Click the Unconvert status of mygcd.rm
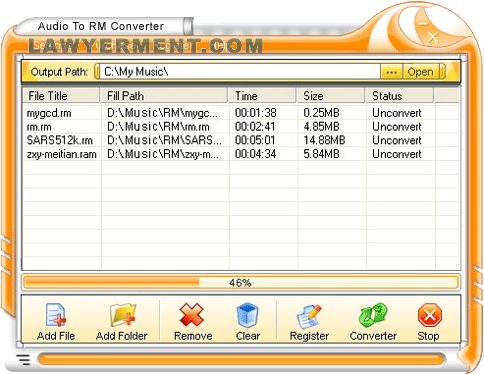484x374 pixels. (397, 113)
